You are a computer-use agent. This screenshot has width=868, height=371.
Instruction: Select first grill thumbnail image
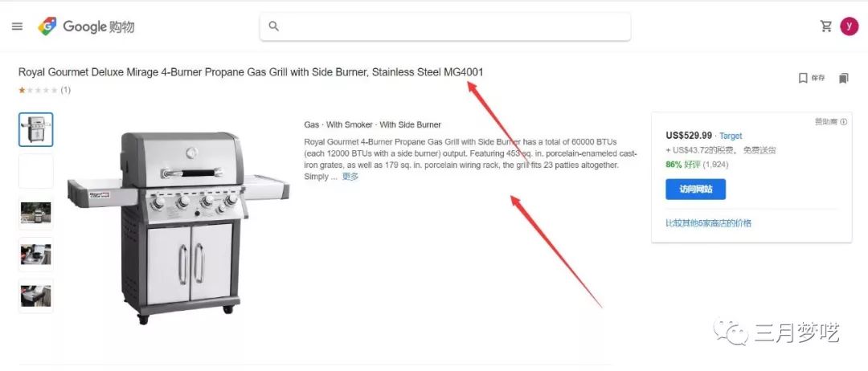pos(36,130)
